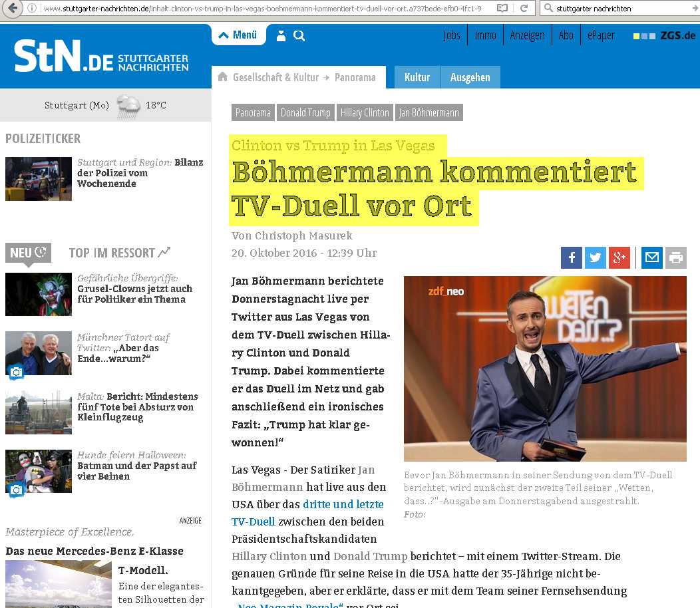Click the author line 'Von Christoph Masurek'
The width and height of the screenshot is (700, 608).
[292, 235]
